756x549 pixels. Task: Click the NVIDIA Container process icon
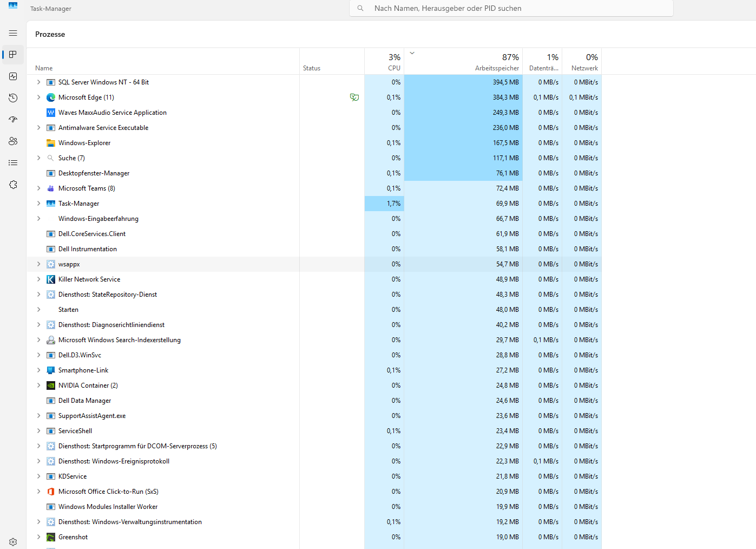(x=51, y=385)
